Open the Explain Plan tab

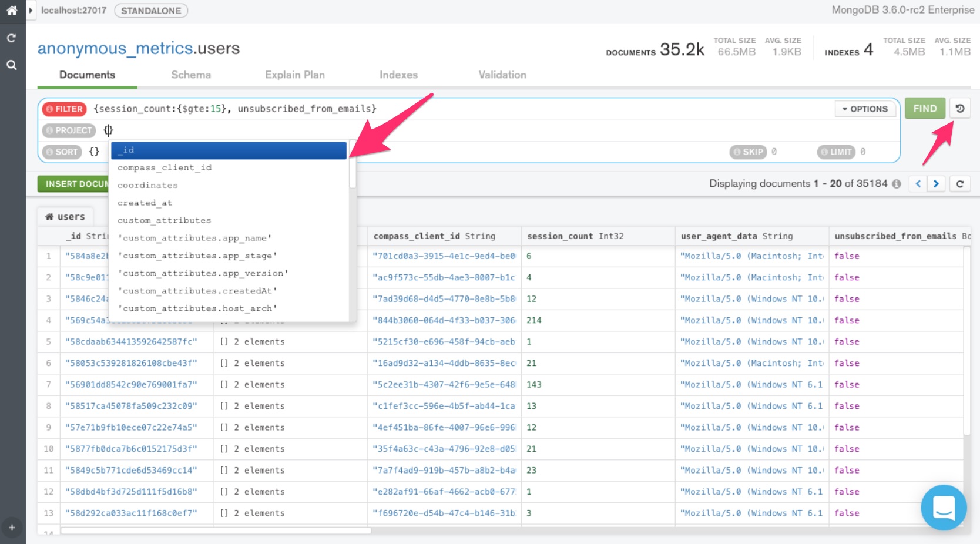tap(294, 75)
